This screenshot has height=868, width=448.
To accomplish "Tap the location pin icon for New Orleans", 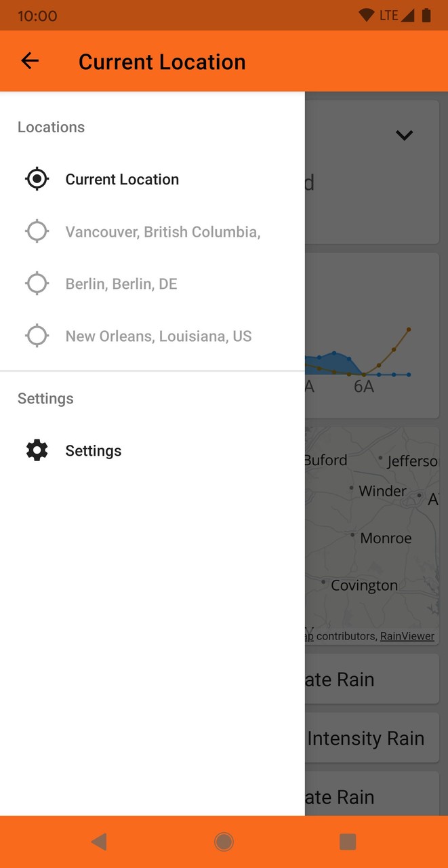I will 36,335.
